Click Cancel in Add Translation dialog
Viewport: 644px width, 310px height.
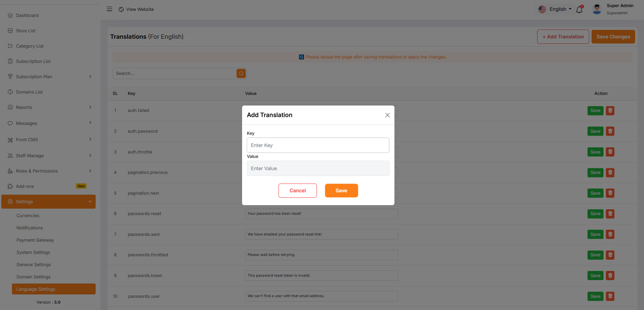pos(297,191)
